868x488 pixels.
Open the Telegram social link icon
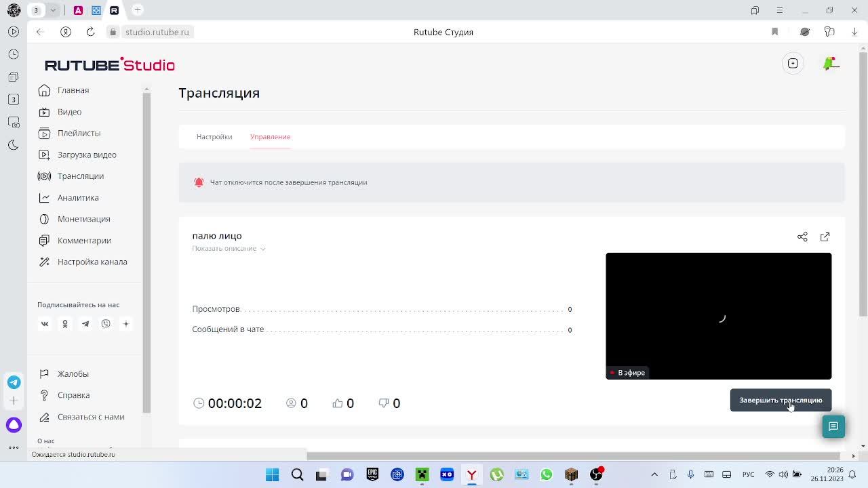(x=85, y=324)
